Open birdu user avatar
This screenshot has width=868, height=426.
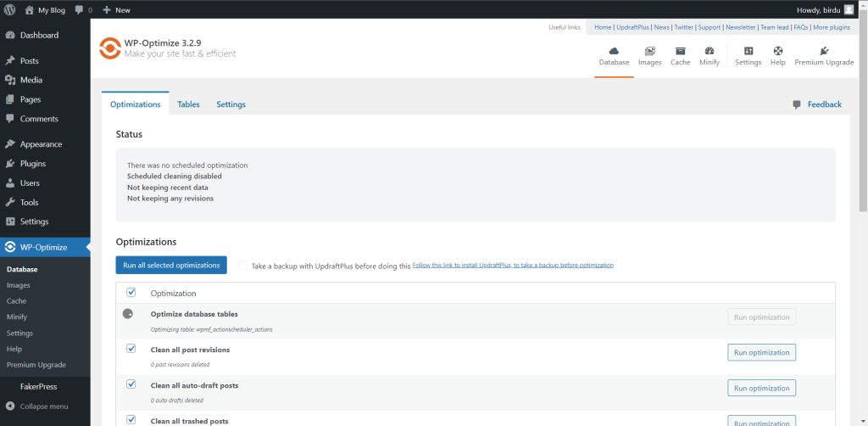coord(849,10)
